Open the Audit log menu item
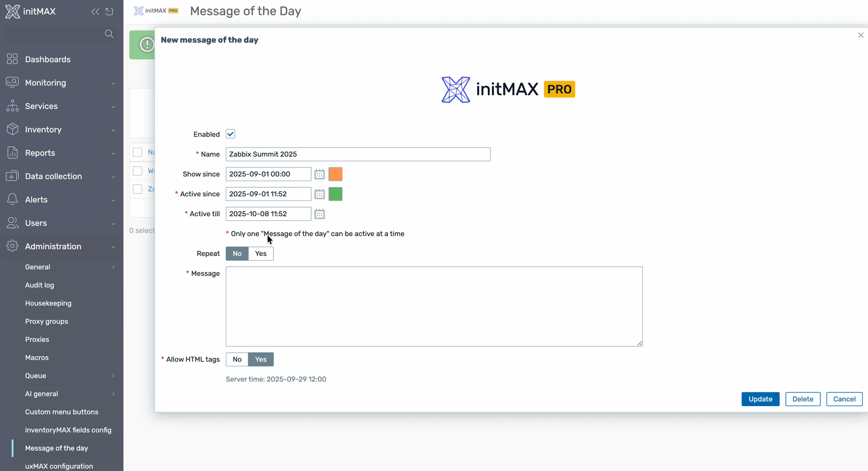868x471 pixels. point(40,285)
